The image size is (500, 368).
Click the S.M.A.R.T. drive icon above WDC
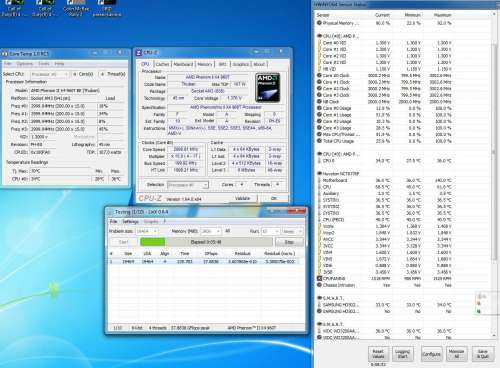pyautogui.click(x=319, y=324)
